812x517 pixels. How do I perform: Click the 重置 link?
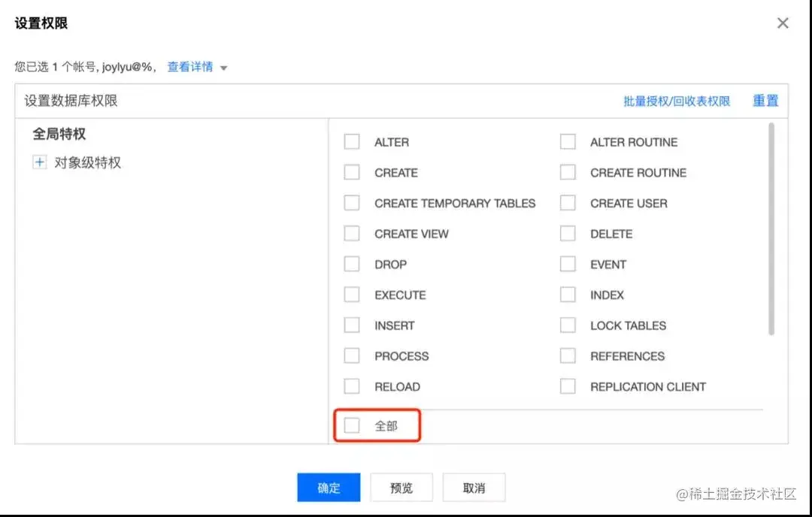[765, 101]
